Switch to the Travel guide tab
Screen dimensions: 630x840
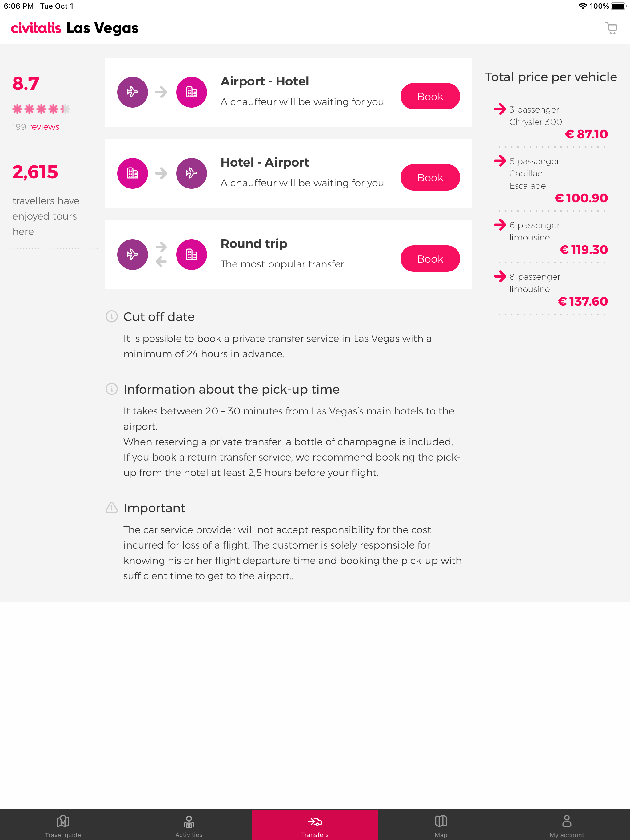[63, 825]
